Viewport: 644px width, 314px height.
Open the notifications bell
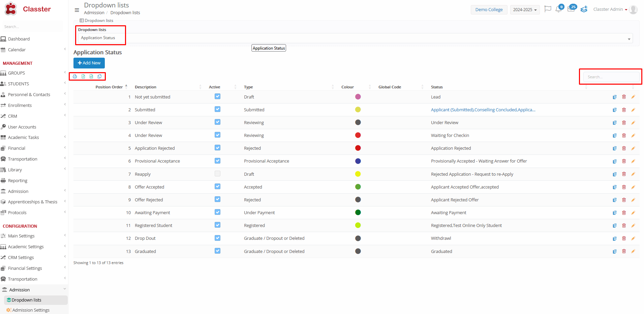(558, 9)
